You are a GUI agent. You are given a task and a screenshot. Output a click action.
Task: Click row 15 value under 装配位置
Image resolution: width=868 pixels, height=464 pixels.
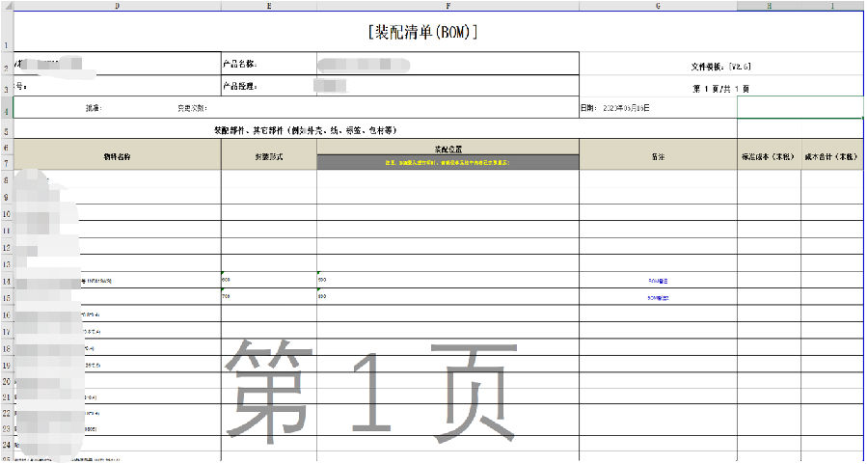pos(322,297)
